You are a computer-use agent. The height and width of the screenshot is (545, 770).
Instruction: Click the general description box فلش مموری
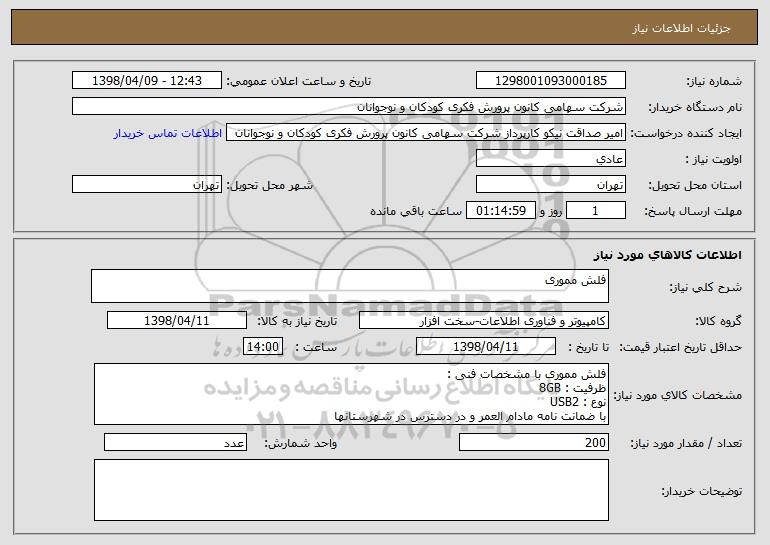350,286
